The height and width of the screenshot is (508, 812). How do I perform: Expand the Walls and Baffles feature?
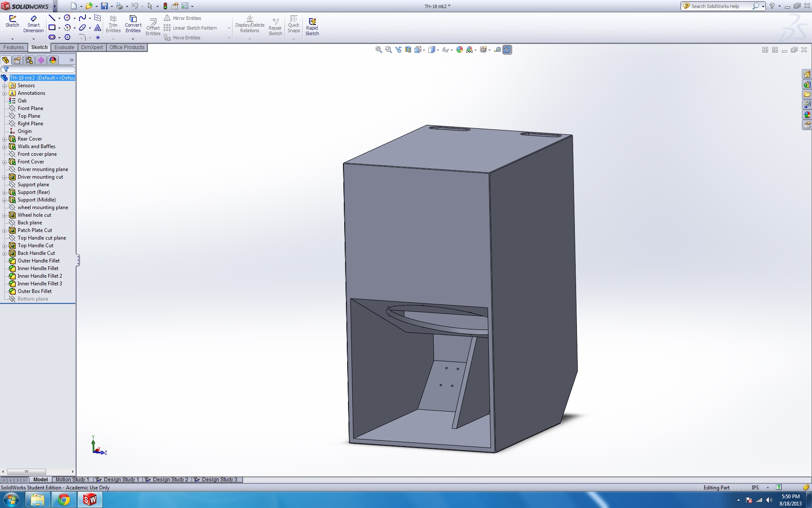point(4,146)
